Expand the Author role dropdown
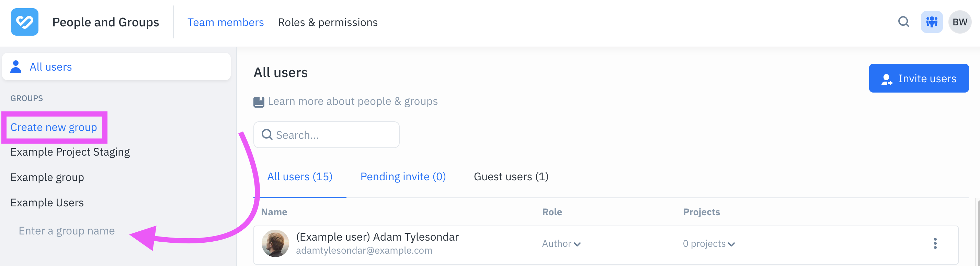980x266 pixels. (x=561, y=244)
